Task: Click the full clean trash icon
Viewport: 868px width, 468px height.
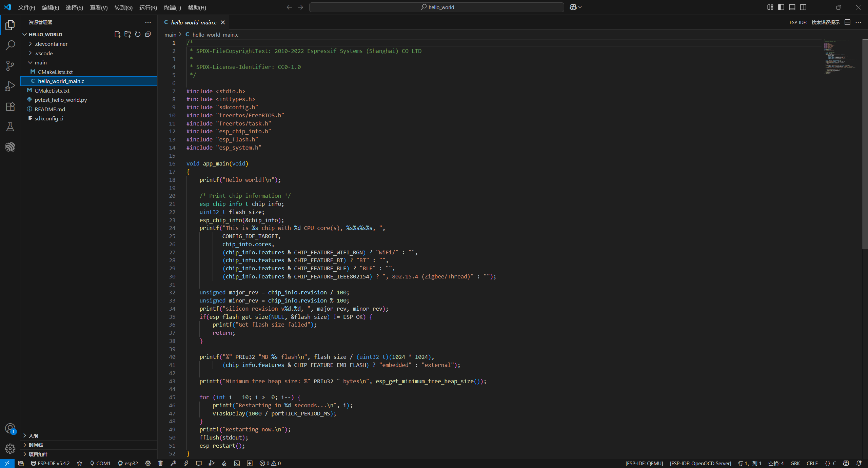Action: click(x=161, y=463)
